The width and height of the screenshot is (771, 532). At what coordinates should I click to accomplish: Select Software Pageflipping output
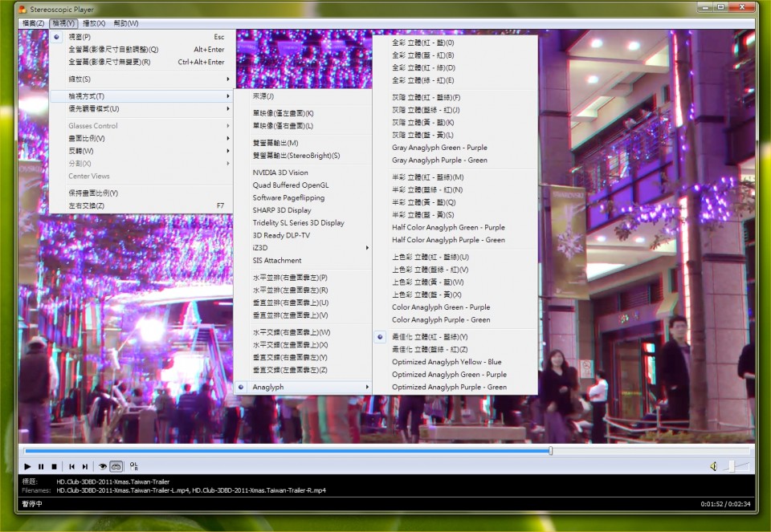coord(303,197)
